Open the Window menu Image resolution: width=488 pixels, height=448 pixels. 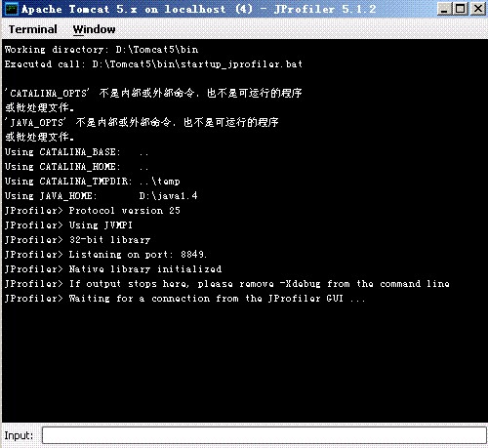(x=94, y=29)
